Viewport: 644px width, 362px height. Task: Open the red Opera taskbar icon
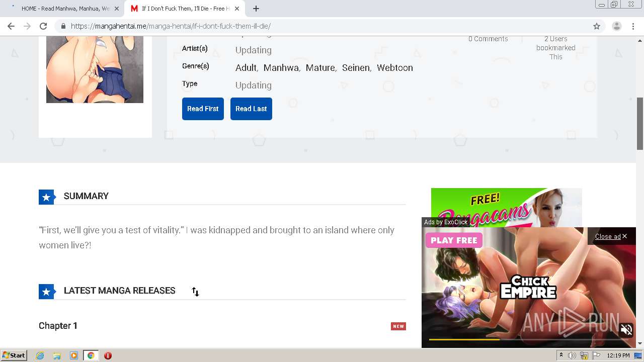click(x=108, y=355)
